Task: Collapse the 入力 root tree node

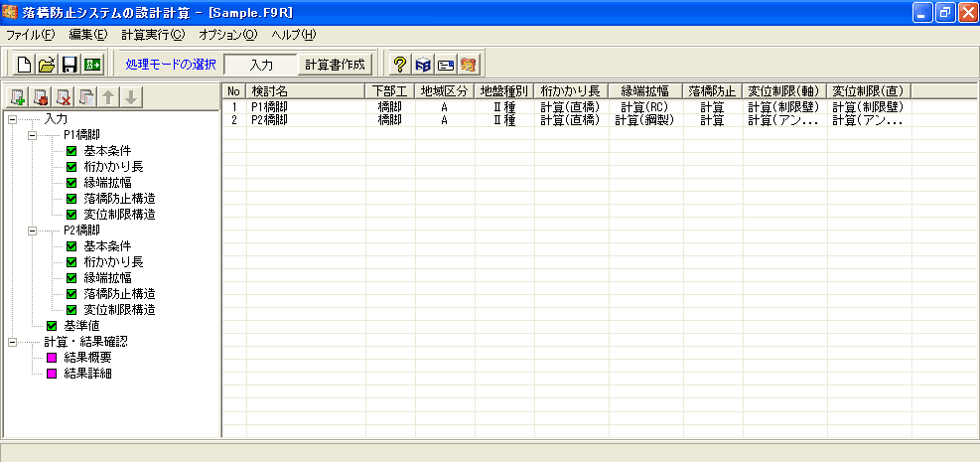Action: coord(13,119)
